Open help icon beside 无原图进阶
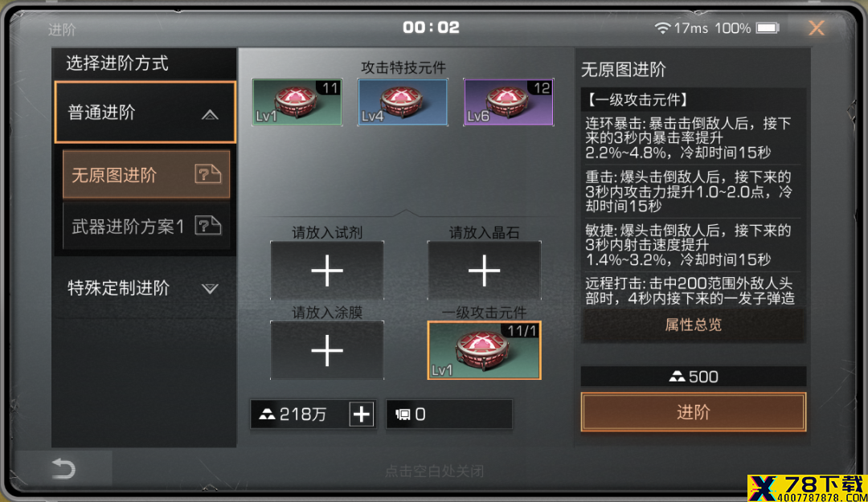Viewport: 868px width, 502px height. (x=208, y=174)
